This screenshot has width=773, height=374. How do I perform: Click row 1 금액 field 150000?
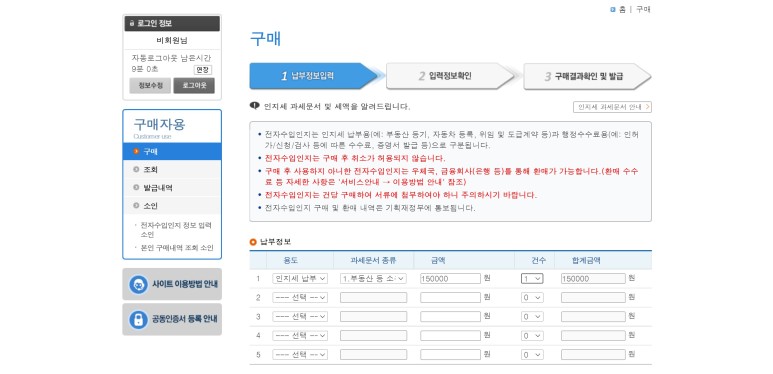pyautogui.click(x=450, y=278)
